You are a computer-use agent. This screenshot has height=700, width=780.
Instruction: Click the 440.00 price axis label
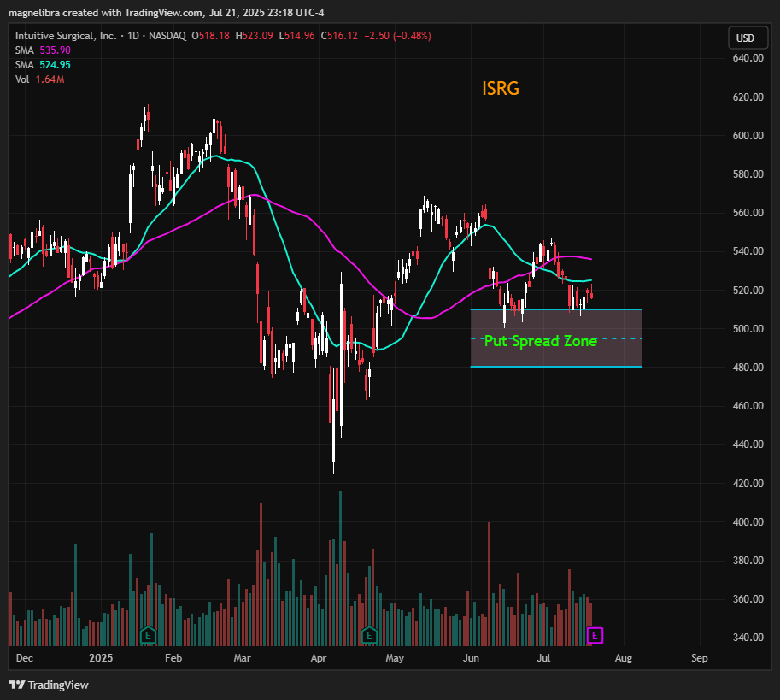pos(748,444)
